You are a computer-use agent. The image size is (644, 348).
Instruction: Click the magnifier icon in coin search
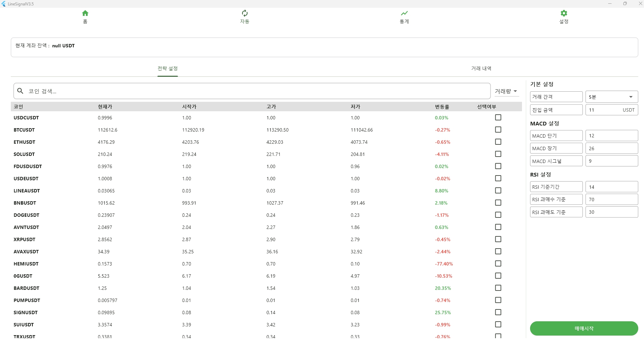pyautogui.click(x=20, y=91)
